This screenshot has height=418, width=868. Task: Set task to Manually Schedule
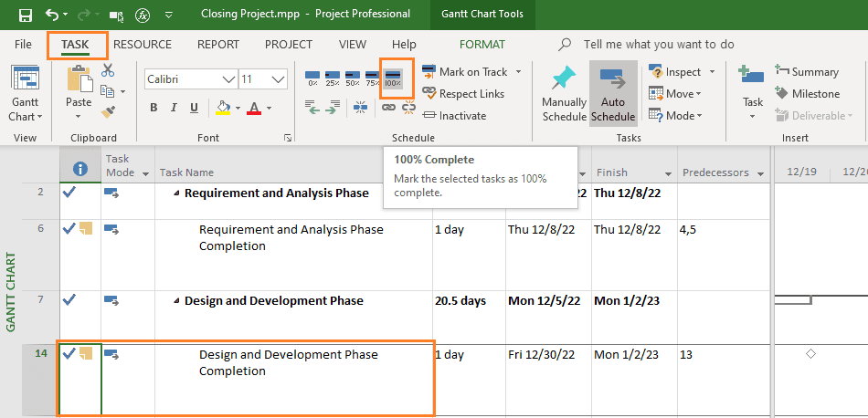564,92
